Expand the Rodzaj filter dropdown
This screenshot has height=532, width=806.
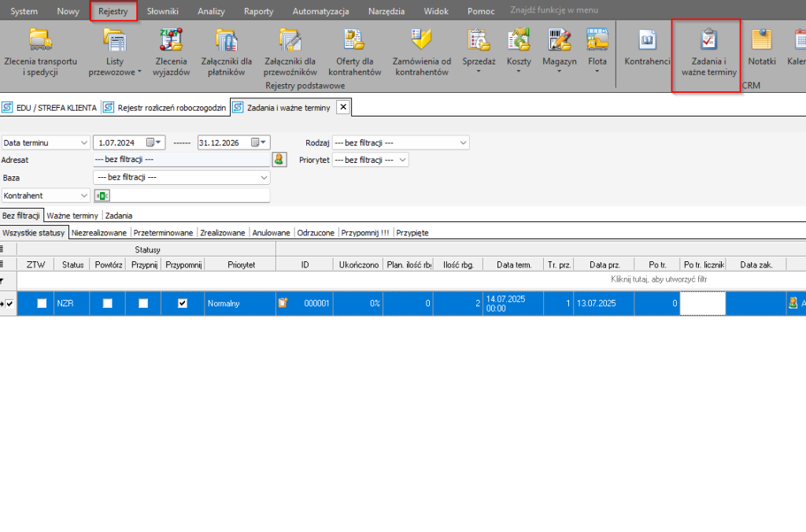pyautogui.click(x=462, y=142)
